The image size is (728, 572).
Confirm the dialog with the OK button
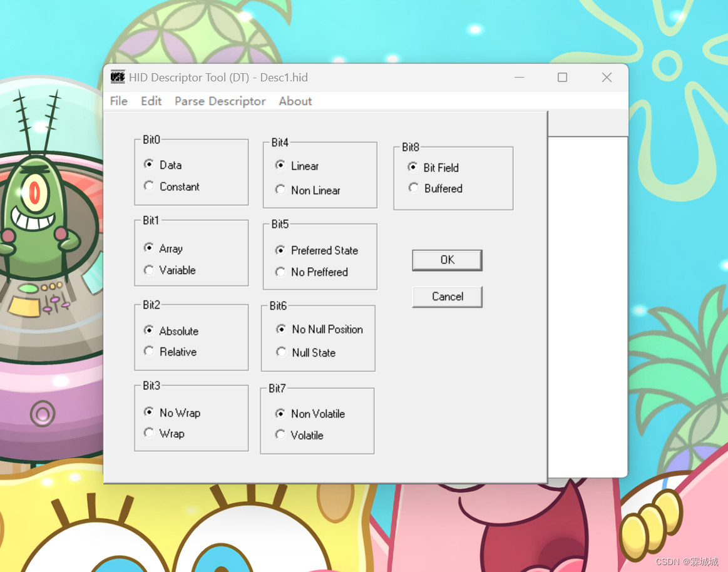[447, 260]
